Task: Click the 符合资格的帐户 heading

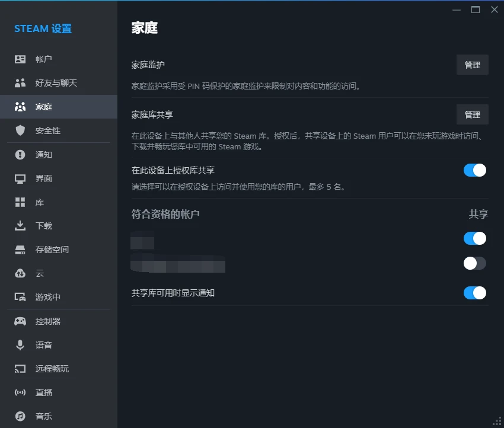Action: (165, 214)
